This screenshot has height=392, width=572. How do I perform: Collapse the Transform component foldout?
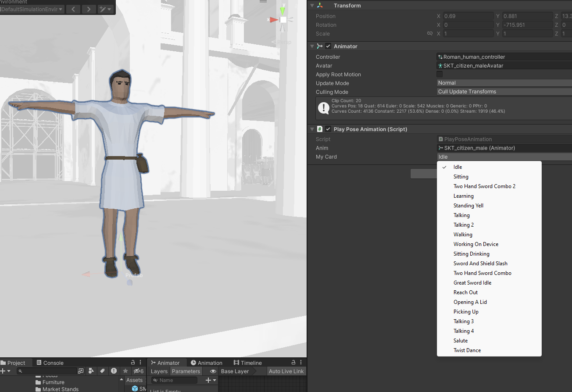point(312,6)
